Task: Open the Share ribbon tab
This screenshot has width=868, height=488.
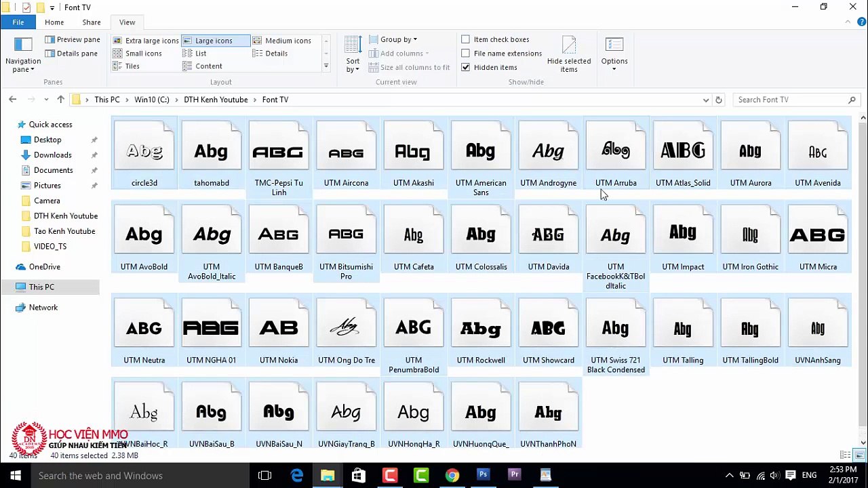Action: pos(92,22)
